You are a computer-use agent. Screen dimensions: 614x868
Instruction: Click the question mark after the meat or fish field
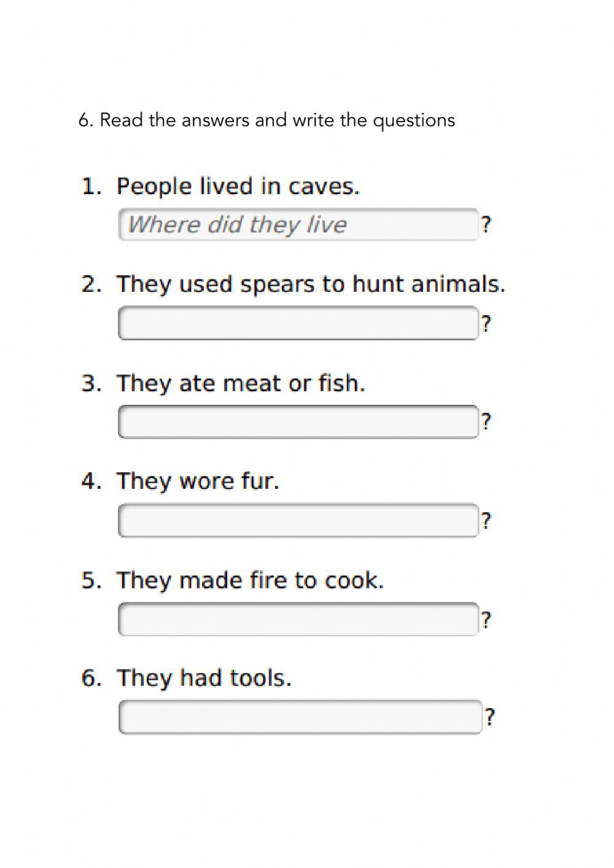point(486,421)
